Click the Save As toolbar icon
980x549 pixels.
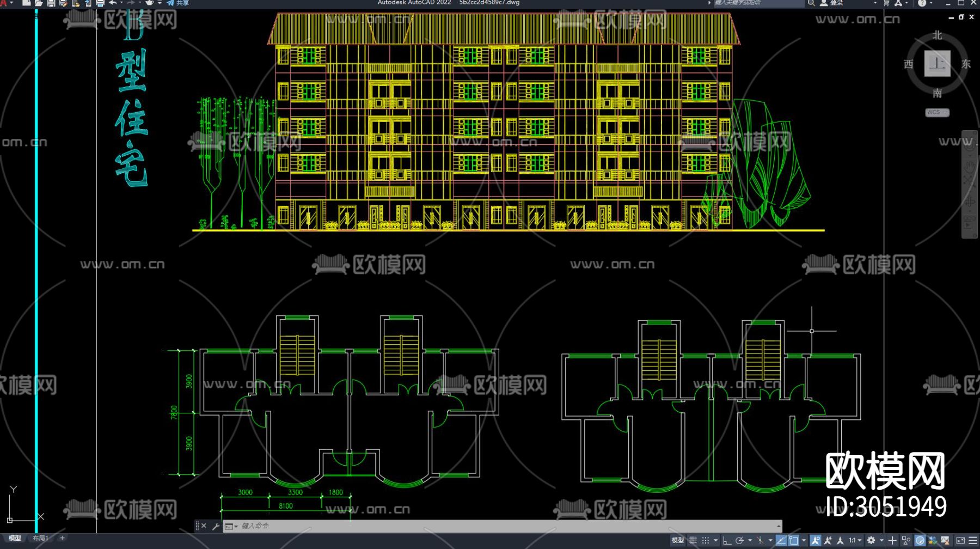click(x=63, y=3)
